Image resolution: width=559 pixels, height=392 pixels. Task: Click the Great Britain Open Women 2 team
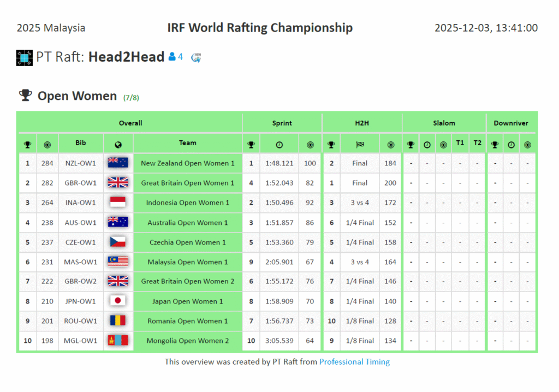pos(187,281)
